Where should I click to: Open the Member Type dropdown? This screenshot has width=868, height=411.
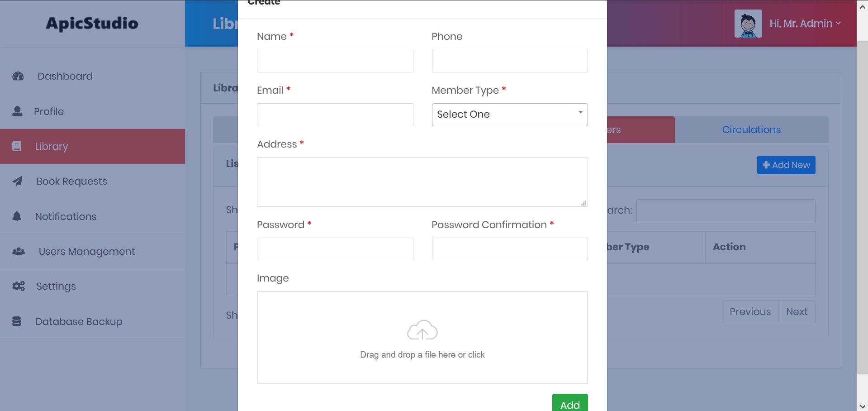[509, 115]
